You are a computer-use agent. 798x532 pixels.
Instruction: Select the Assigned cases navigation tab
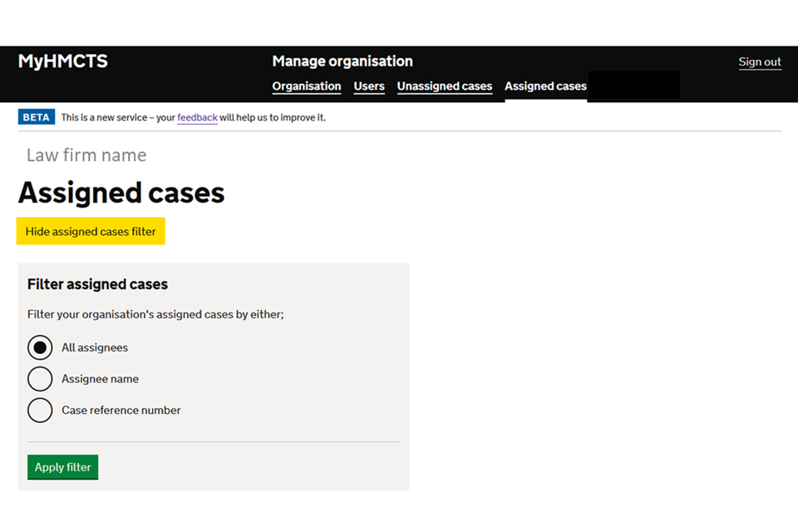click(545, 86)
